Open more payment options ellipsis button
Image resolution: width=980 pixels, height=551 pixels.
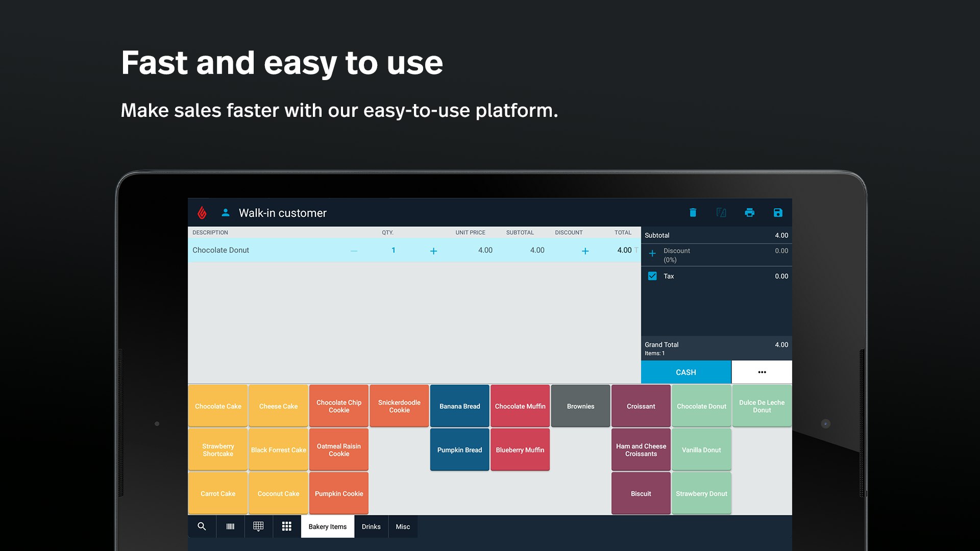762,372
